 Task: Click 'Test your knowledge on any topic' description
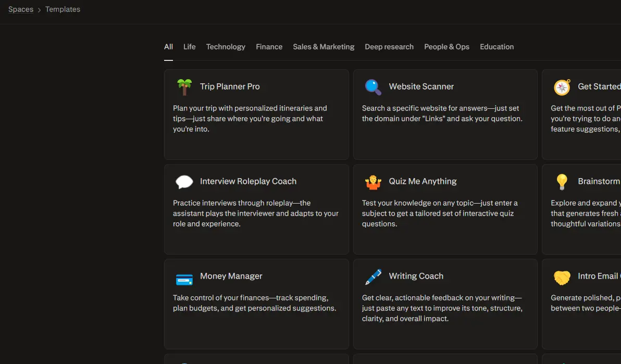(440, 214)
